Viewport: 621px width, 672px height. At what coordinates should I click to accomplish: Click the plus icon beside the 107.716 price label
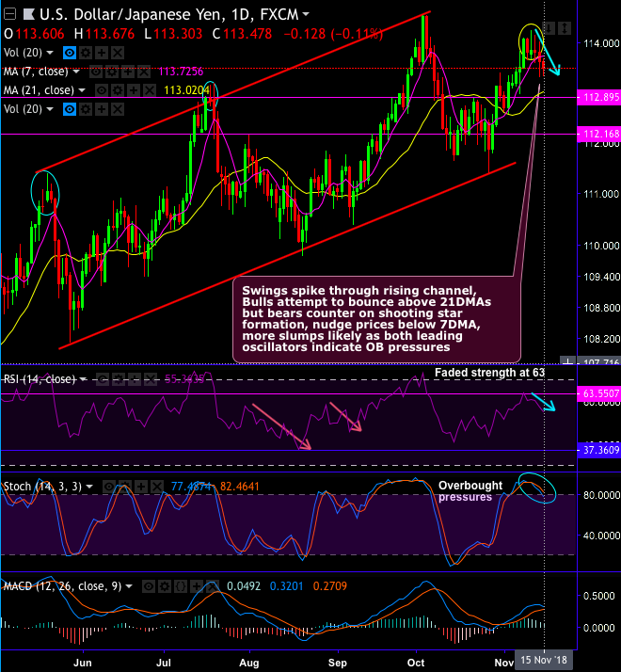568,362
